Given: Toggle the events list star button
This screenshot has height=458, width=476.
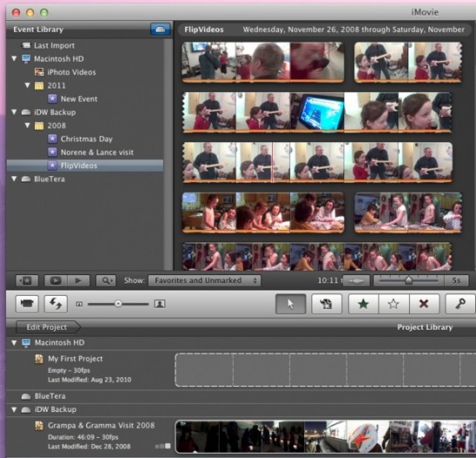Looking at the screenshot, I should pos(27,280).
